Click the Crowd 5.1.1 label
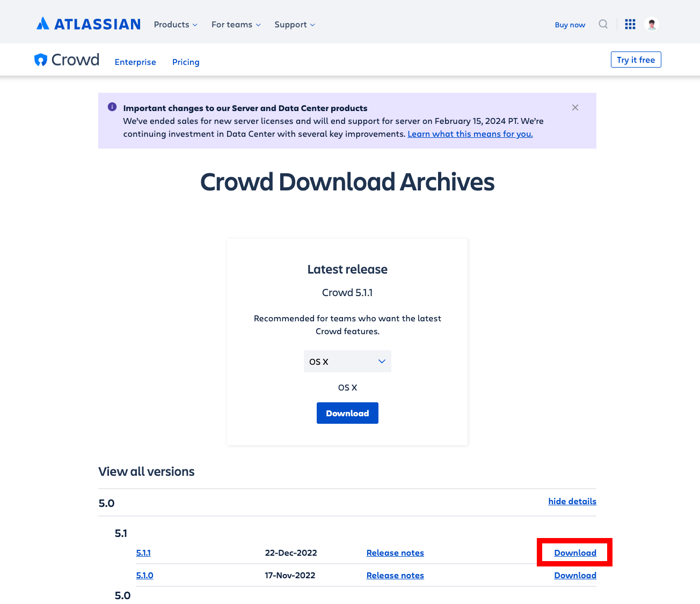The width and height of the screenshot is (700, 604). [347, 292]
